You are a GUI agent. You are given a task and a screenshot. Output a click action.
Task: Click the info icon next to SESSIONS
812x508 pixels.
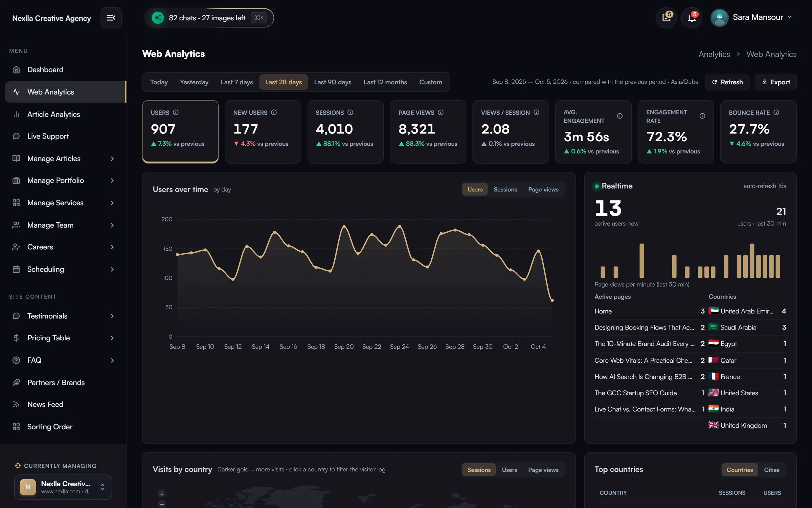click(x=350, y=112)
